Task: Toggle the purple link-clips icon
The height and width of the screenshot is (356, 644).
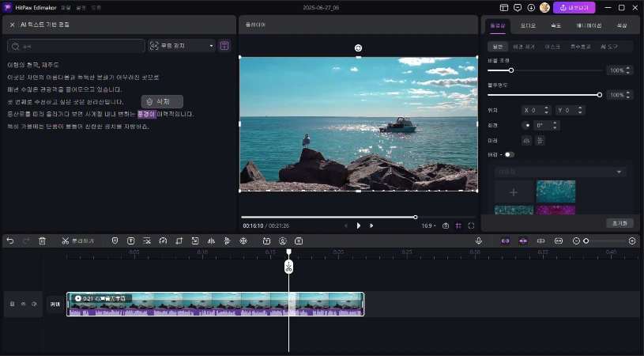Action: 505,241
